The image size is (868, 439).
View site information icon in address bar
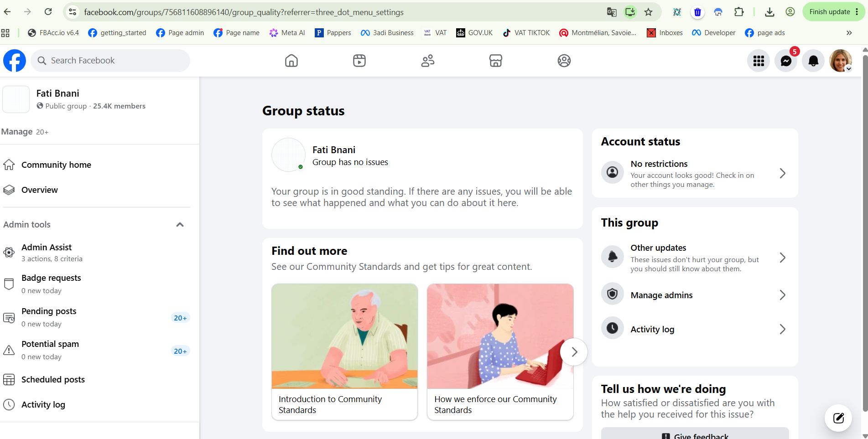click(72, 12)
